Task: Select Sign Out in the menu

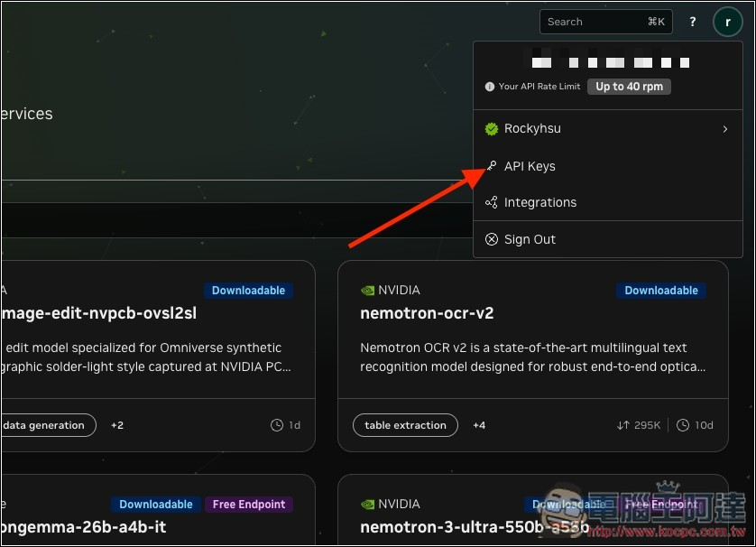Action: [x=607, y=239]
